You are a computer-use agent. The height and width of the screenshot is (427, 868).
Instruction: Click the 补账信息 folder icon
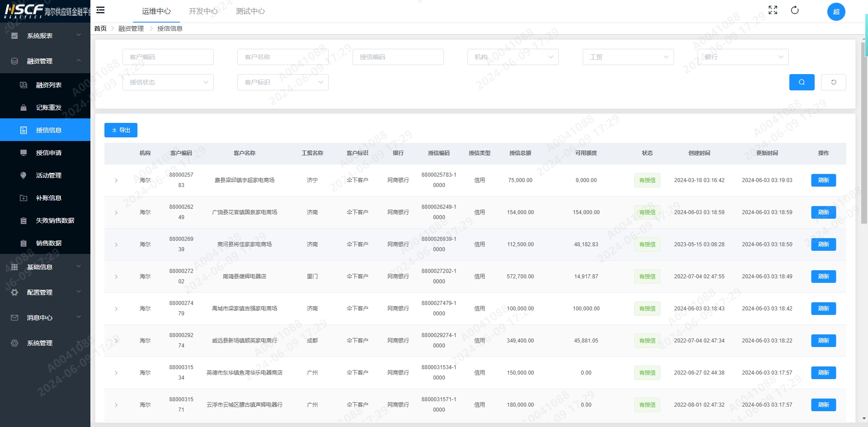[24, 198]
